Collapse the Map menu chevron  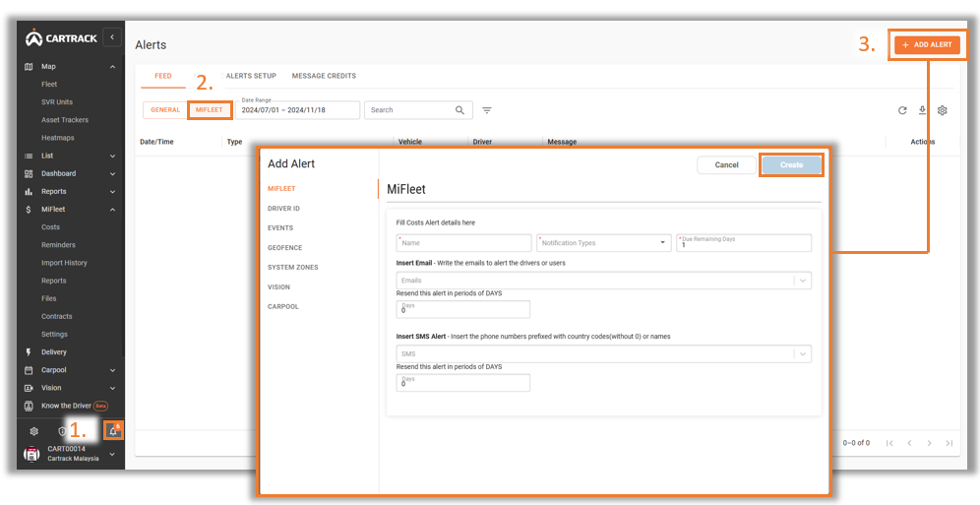[112, 66]
